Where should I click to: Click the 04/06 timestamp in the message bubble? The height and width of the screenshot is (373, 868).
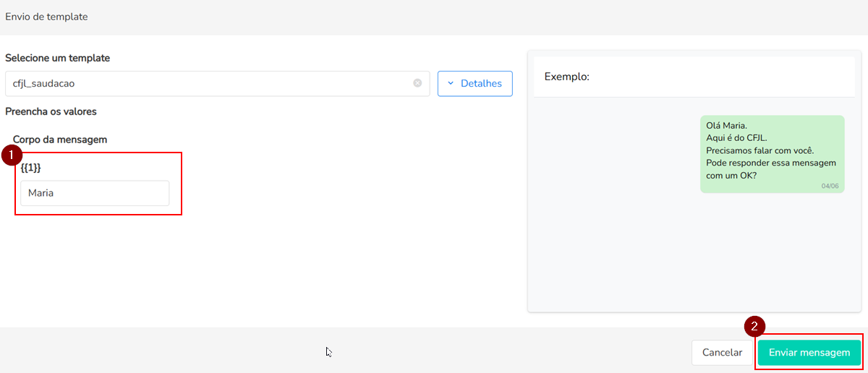click(x=830, y=186)
